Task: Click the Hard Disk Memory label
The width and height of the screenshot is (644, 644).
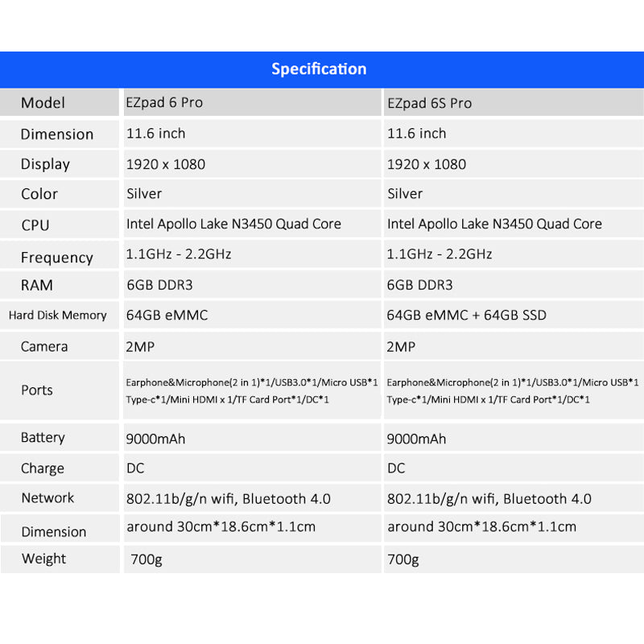Action: coord(57,316)
